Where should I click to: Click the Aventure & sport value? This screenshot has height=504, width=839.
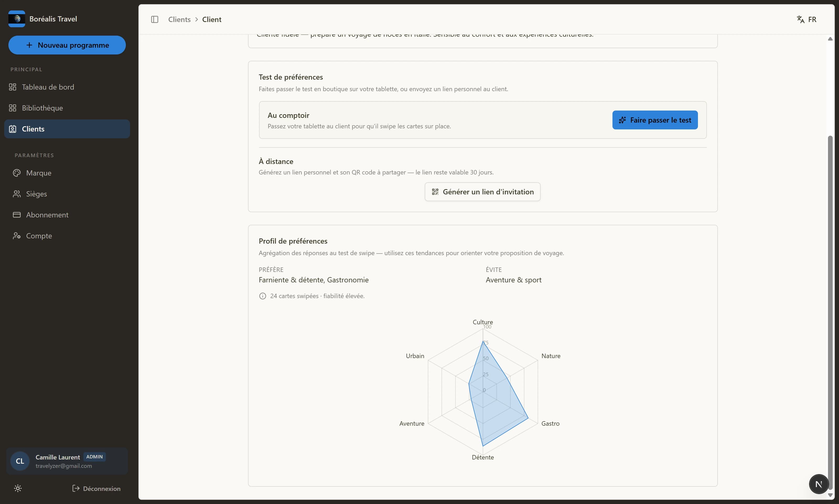(513, 280)
